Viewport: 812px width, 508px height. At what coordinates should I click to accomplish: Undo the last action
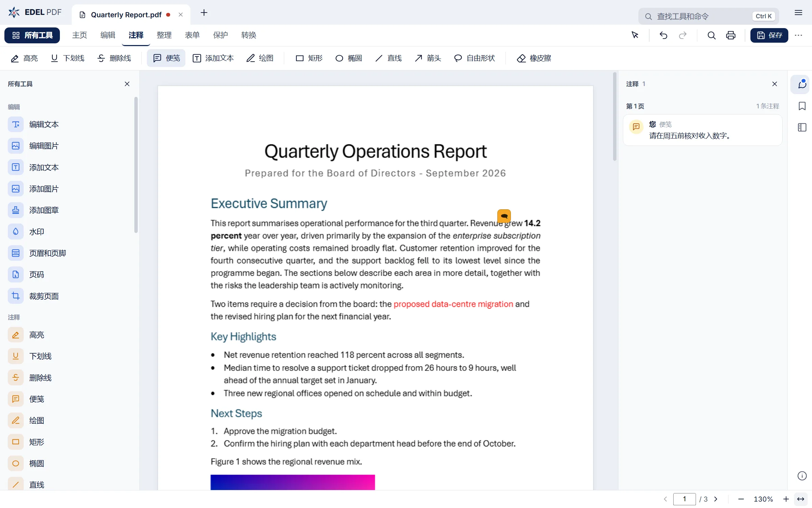(663, 35)
